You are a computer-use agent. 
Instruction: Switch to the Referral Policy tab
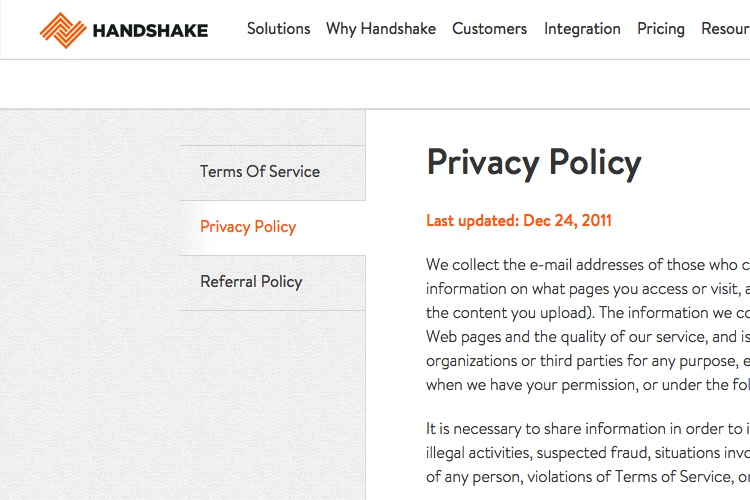coord(273,283)
